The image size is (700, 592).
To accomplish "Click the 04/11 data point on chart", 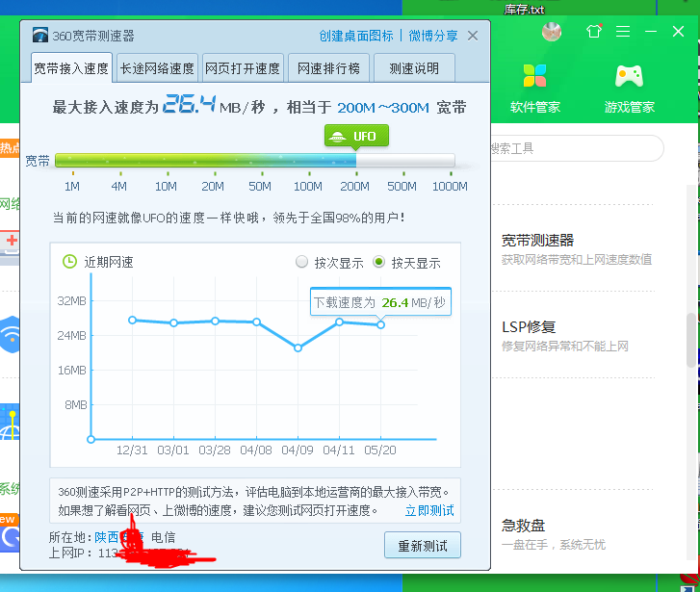I will (339, 322).
